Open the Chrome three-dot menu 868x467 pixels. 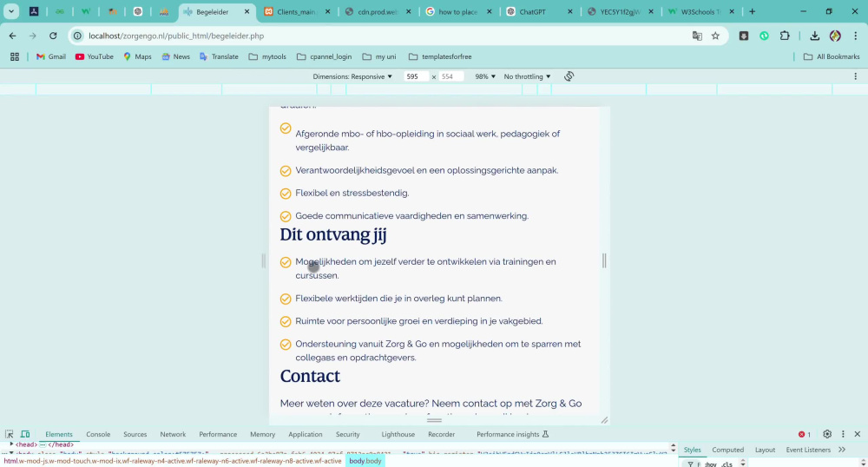pyautogui.click(x=855, y=36)
